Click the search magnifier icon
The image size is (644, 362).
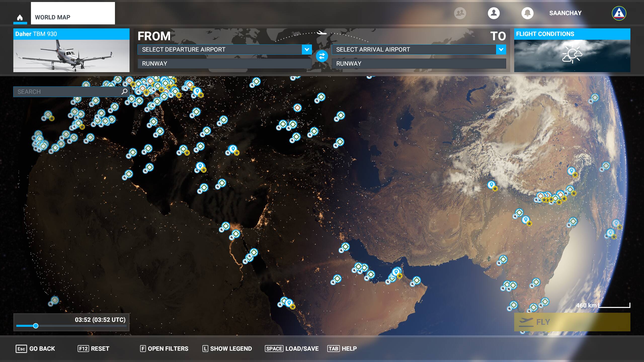(x=124, y=92)
